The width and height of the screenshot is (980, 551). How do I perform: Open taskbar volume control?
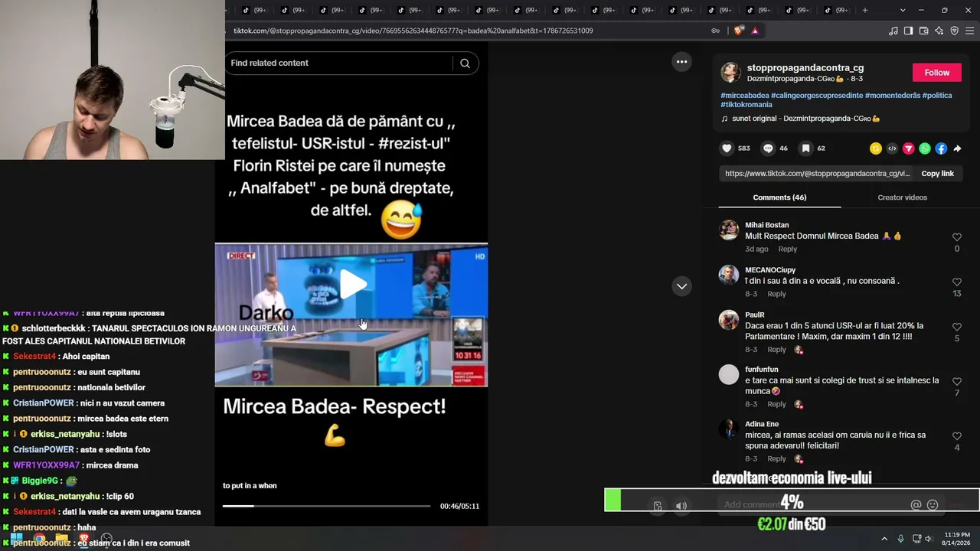point(929,539)
